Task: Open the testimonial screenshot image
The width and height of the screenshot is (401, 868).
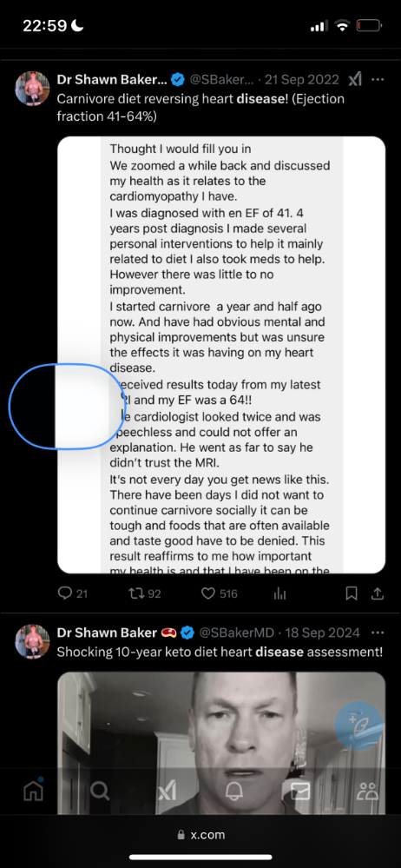Action: click(x=221, y=354)
